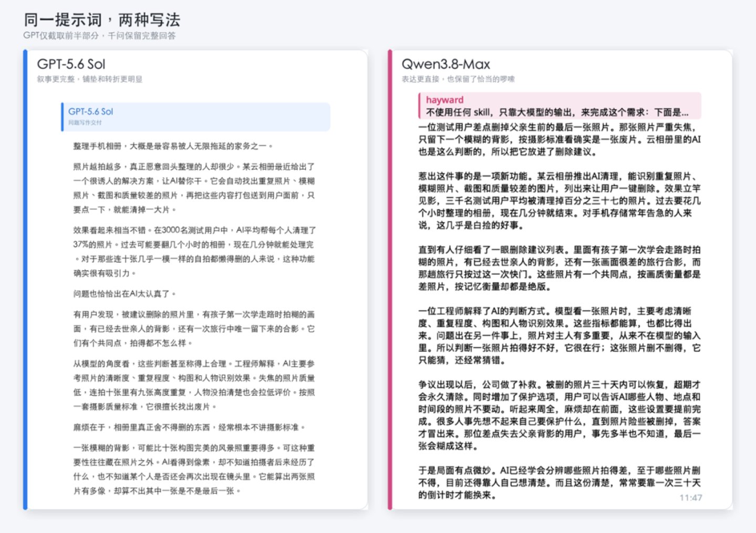Click the line 问题也恰恰出在AI太认真了
The width and height of the screenshot is (756, 533).
(x=125, y=294)
